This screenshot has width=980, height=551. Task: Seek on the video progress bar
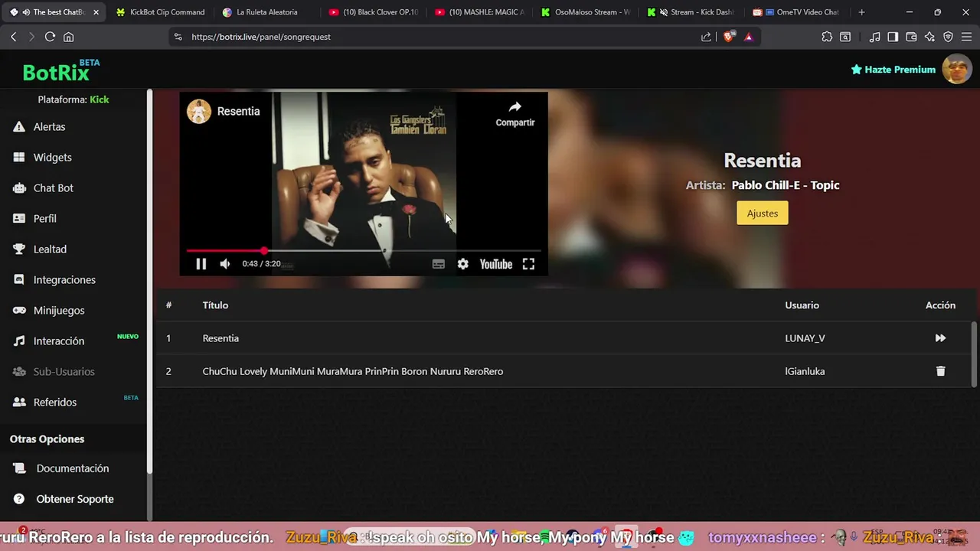coord(364,250)
